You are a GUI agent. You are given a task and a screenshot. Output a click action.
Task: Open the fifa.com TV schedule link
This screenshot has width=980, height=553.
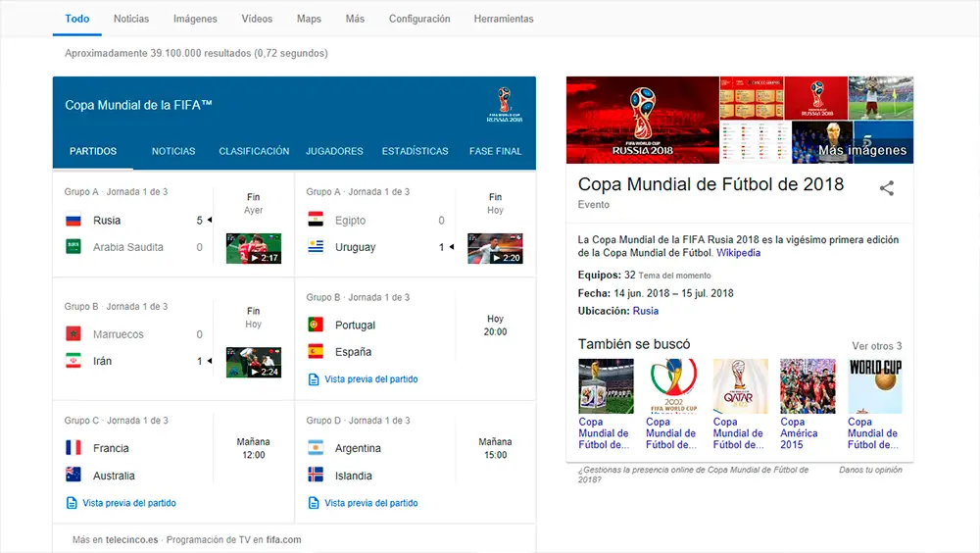pyautogui.click(x=284, y=540)
